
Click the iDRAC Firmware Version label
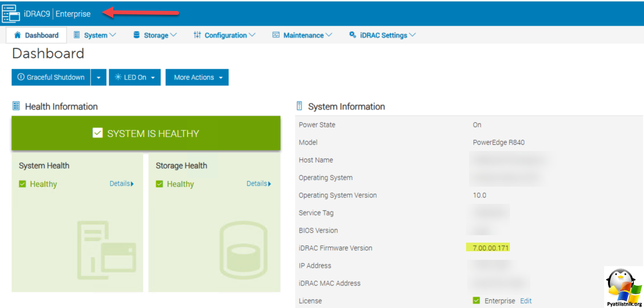[x=335, y=248]
